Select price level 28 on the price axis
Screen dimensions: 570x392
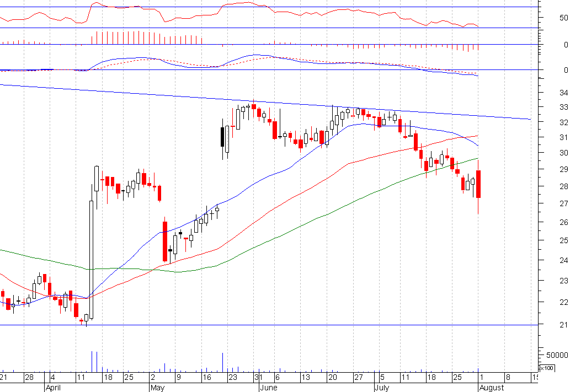564,186
